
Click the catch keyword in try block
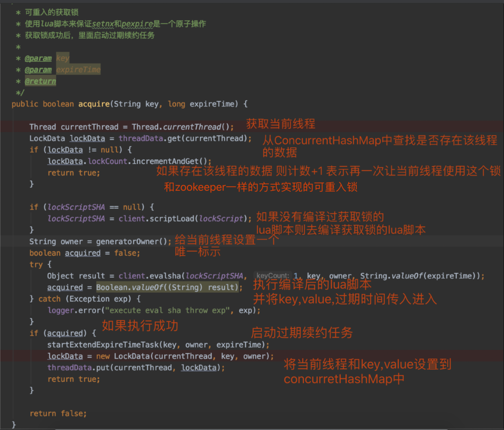pyautogui.click(x=49, y=299)
